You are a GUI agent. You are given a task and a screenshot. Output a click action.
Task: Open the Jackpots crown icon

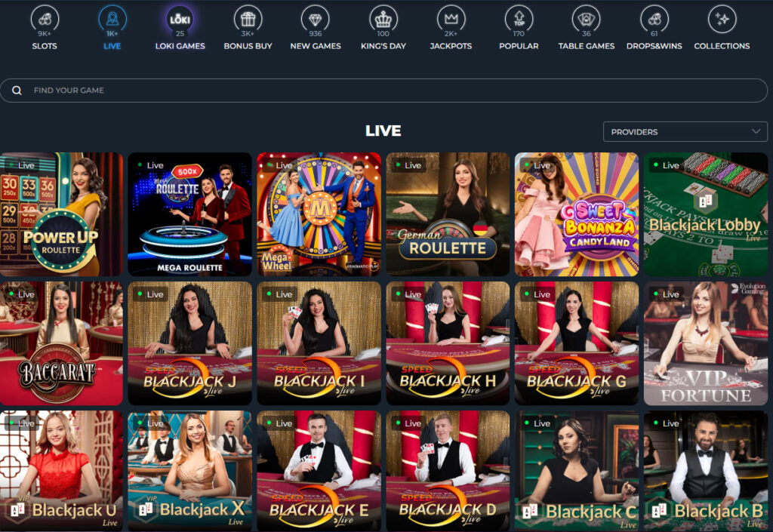click(451, 19)
